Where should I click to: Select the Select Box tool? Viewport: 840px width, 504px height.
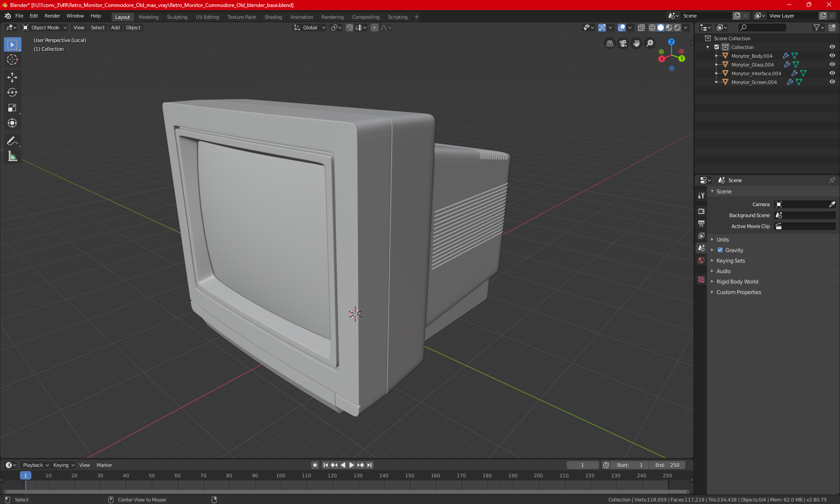coord(12,45)
